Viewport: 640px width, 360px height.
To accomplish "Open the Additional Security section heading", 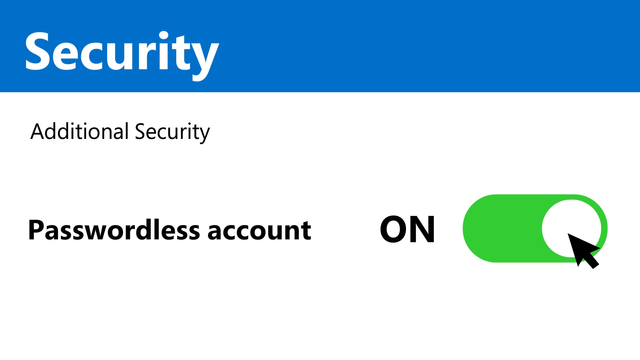I will click(x=120, y=132).
